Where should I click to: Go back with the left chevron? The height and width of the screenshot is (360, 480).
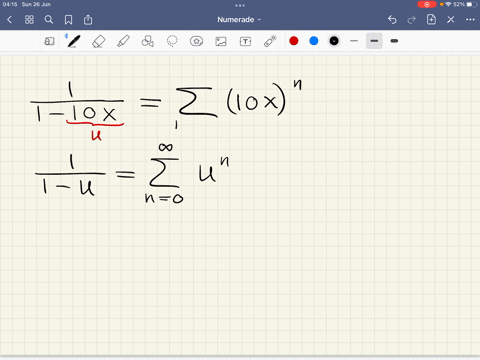click(x=9, y=20)
